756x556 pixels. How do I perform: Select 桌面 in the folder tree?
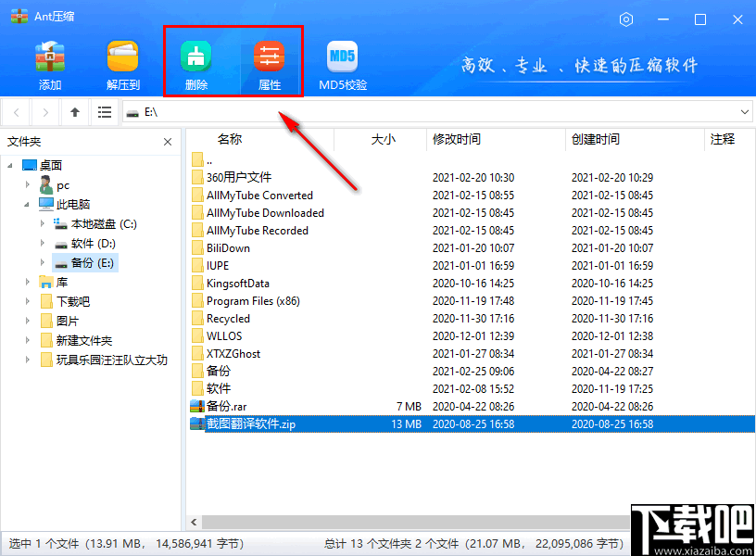(43, 165)
